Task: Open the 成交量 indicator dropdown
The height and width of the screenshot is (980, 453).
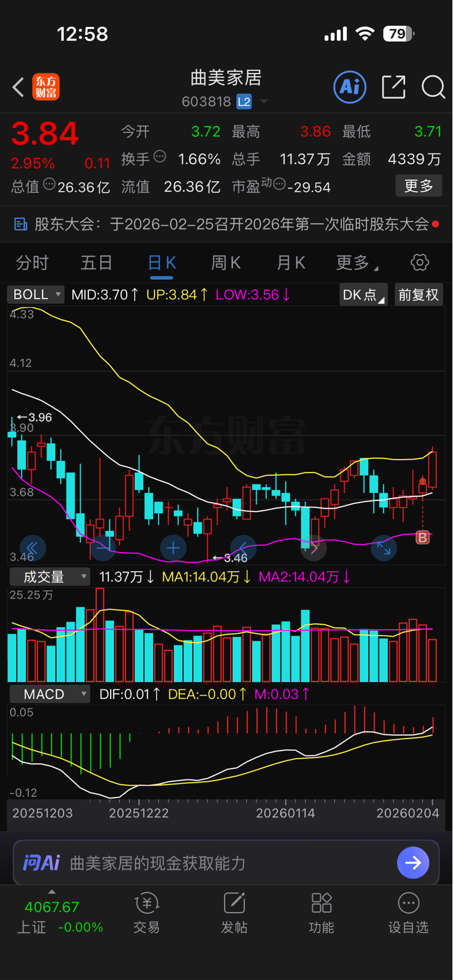Action: point(50,577)
